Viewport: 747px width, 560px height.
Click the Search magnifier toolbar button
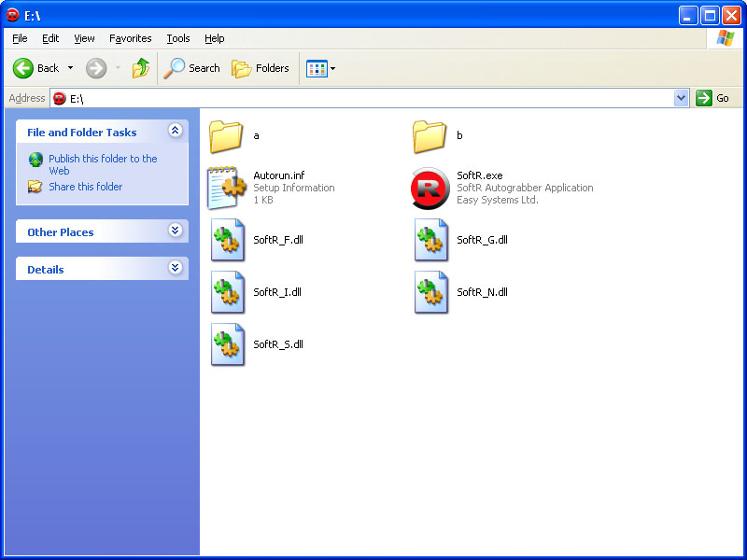click(191, 68)
